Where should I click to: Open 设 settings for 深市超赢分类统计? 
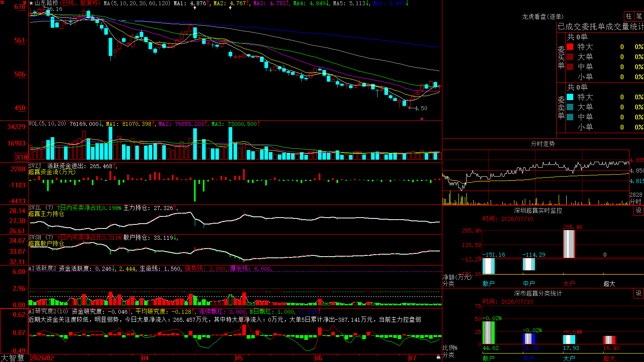coord(639,293)
